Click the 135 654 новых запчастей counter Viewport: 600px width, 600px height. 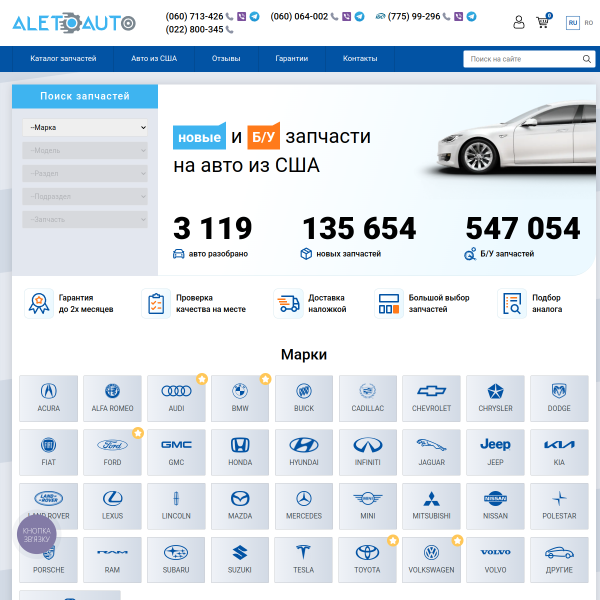(359, 237)
